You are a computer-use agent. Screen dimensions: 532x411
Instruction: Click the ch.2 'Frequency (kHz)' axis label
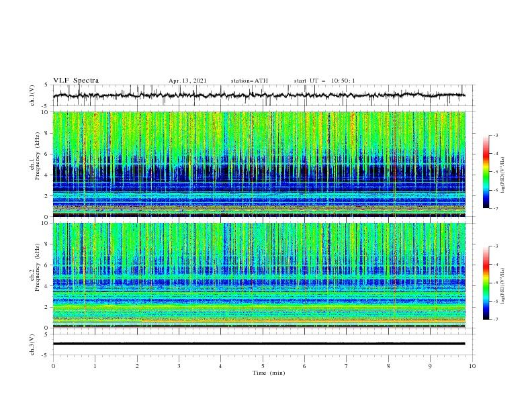(38, 267)
